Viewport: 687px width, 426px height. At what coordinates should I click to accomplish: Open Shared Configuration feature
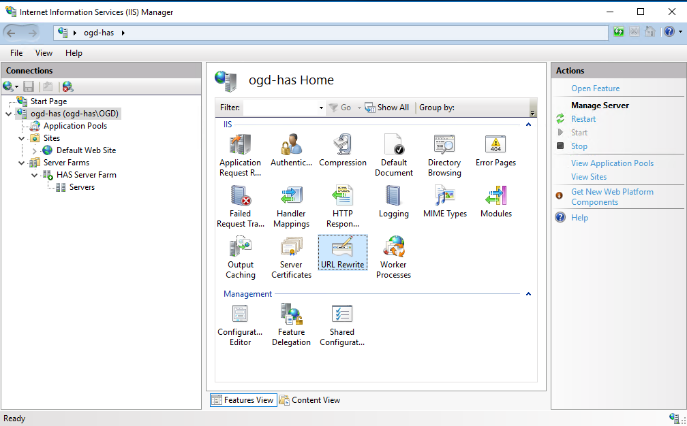point(342,325)
